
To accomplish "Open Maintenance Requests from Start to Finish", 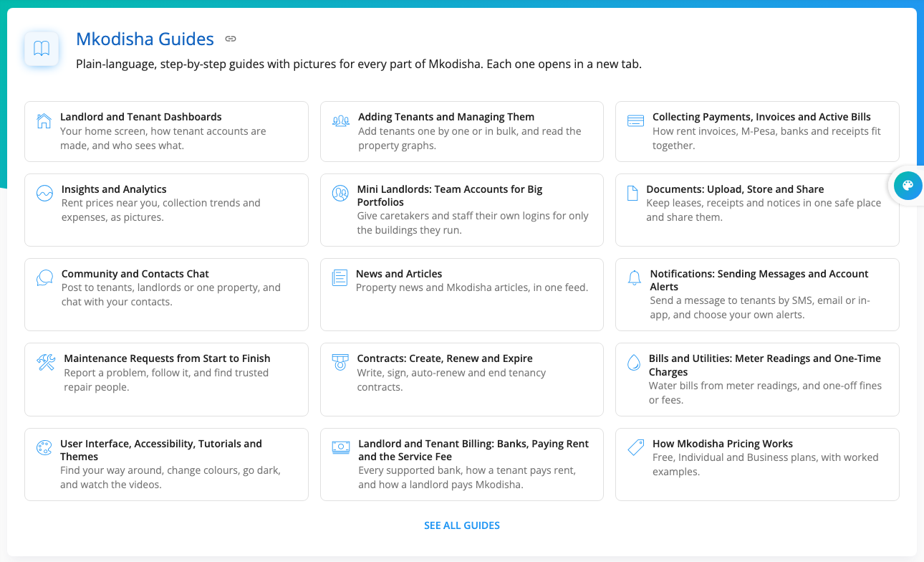I will (167, 358).
